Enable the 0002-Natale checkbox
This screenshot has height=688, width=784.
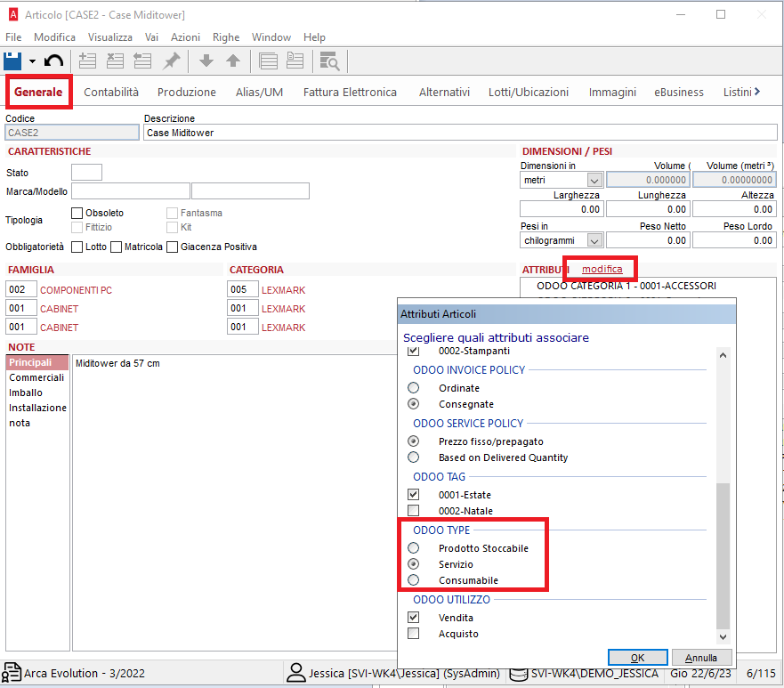[413, 511]
